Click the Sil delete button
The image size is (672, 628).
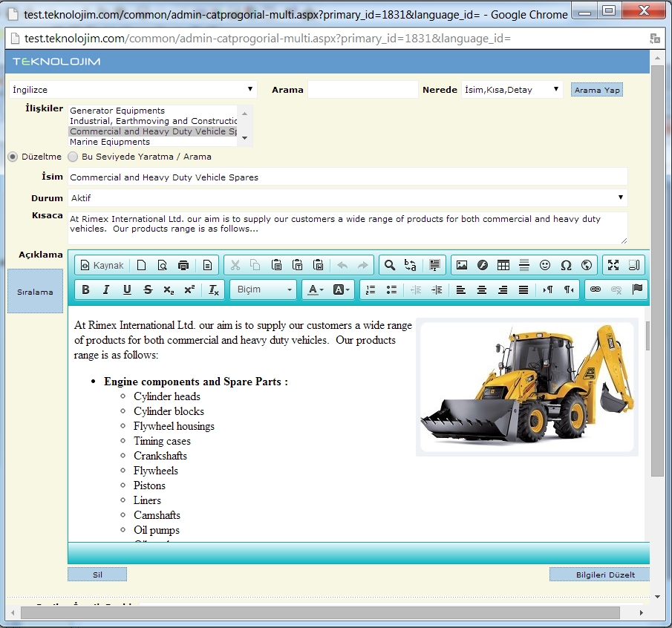point(97,575)
